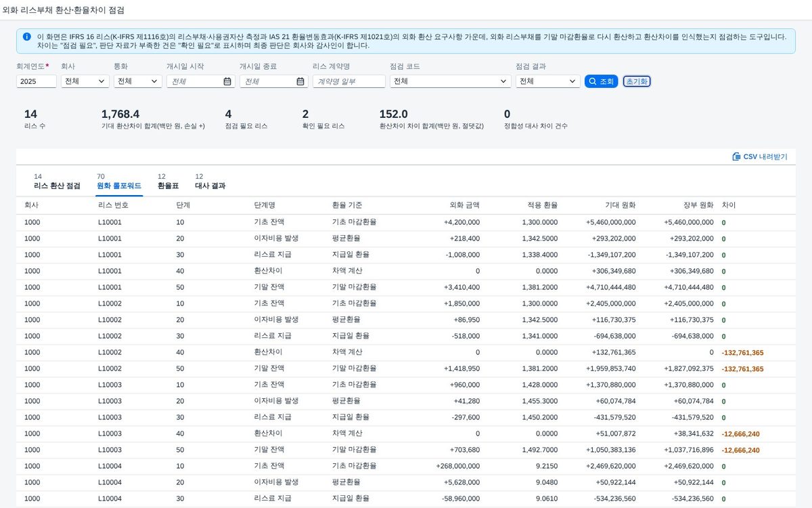Click the -1,008,000 lease payment amount
The width and height of the screenshot is (812, 508).
(x=463, y=255)
